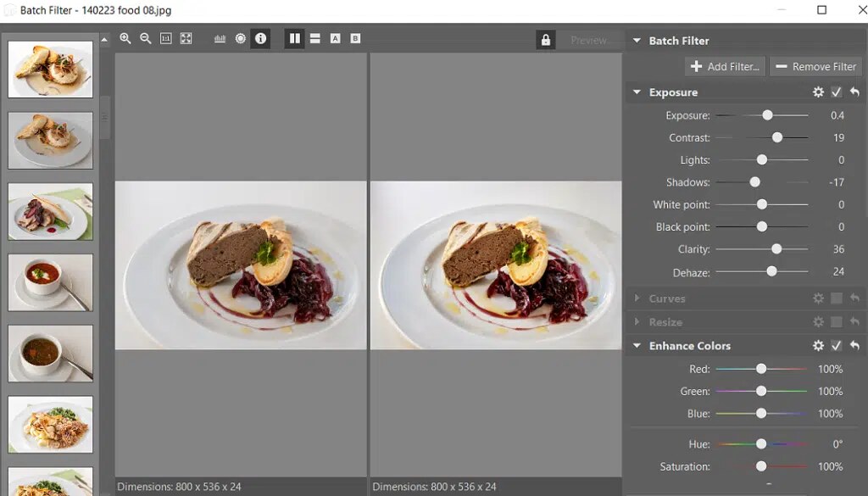
Task: Collapse the Batch Filter panel
Action: [637, 41]
